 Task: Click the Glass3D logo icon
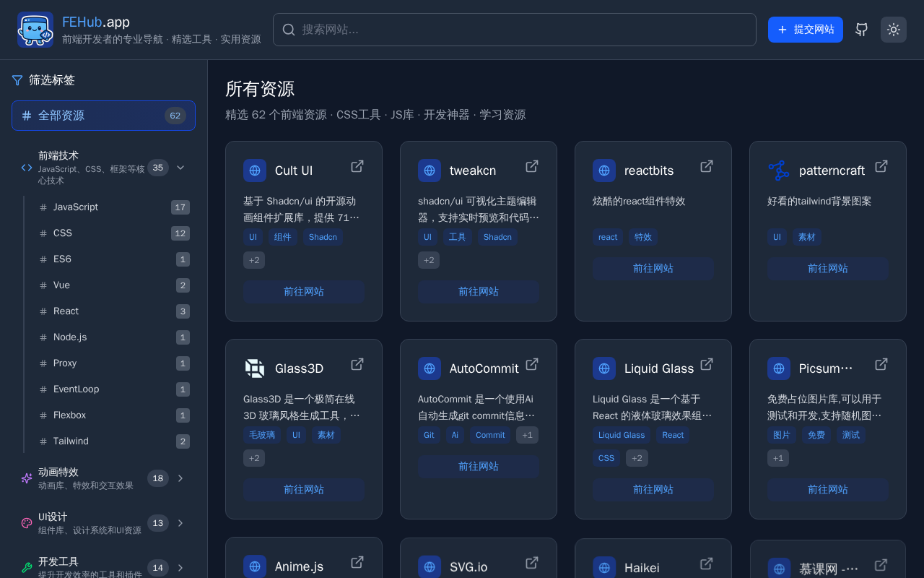pyautogui.click(x=255, y=368)
